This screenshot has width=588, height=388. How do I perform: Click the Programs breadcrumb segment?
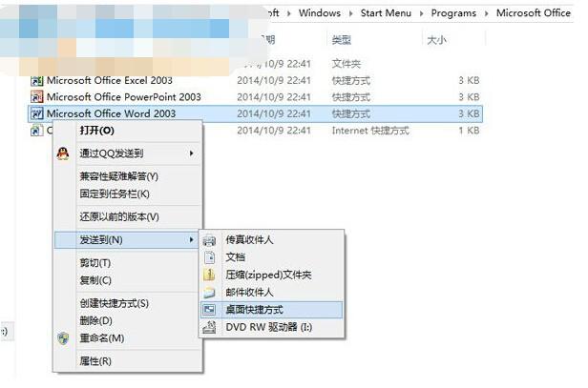tap(453, 13)
